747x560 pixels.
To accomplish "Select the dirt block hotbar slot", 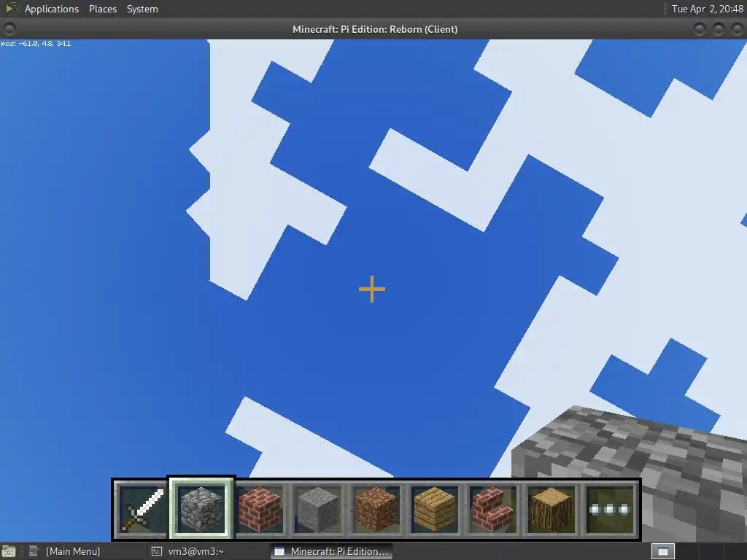I will tap(376, 509).
